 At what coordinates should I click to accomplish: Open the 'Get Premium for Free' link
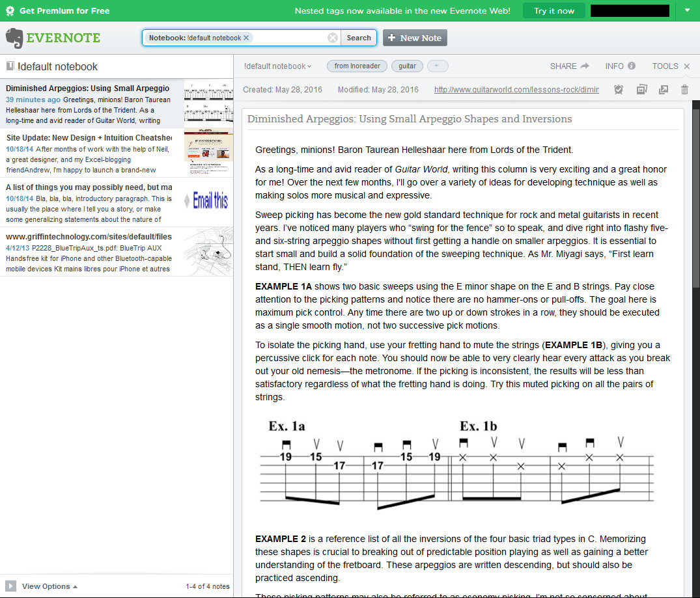(x=64, y=10)
